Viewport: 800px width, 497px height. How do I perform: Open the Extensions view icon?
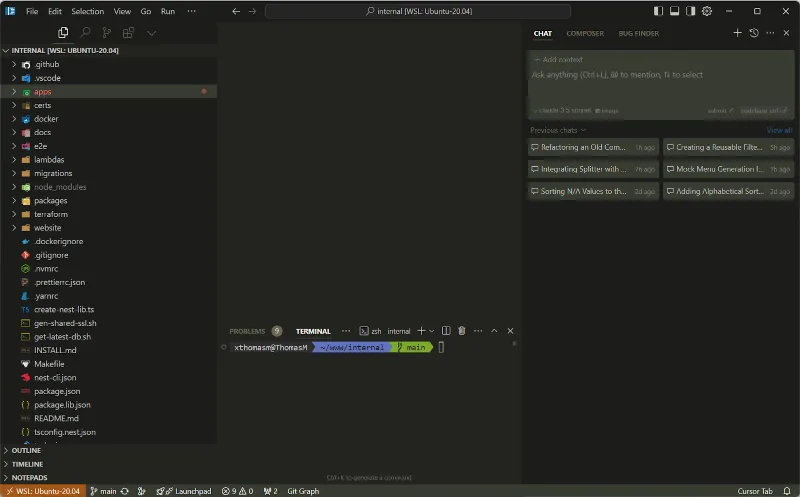pyautogui.click(x=129, y=33)
